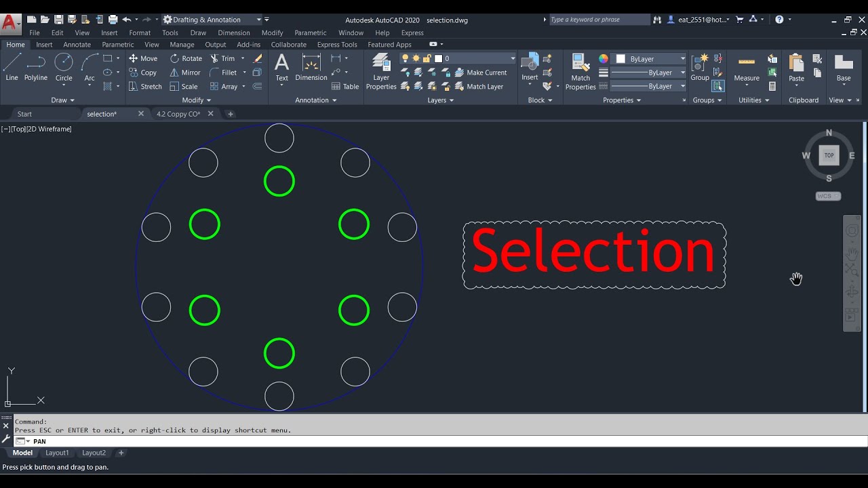Click the Rotate tool
Screen dimensions: 868x488
click(x=186, y=58)
